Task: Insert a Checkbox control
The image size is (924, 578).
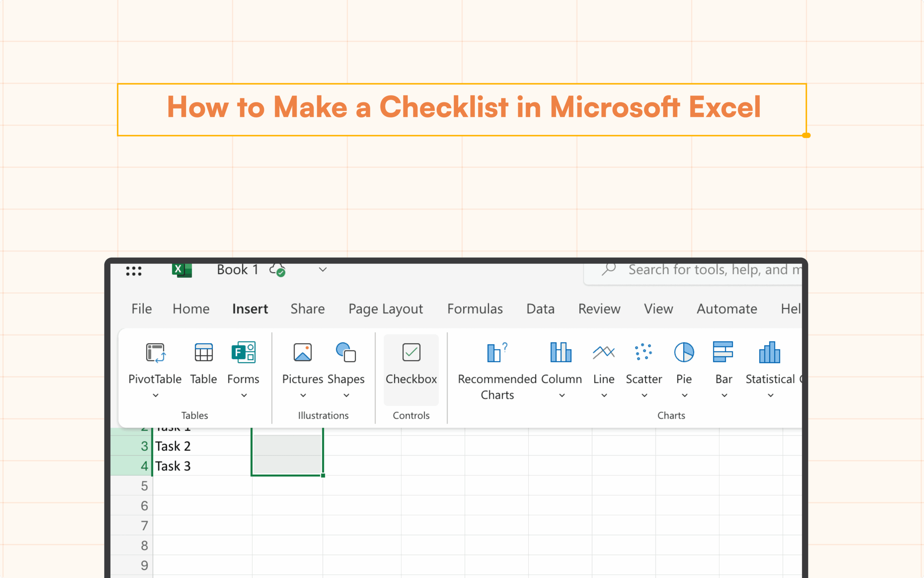Action: (411, 369)
